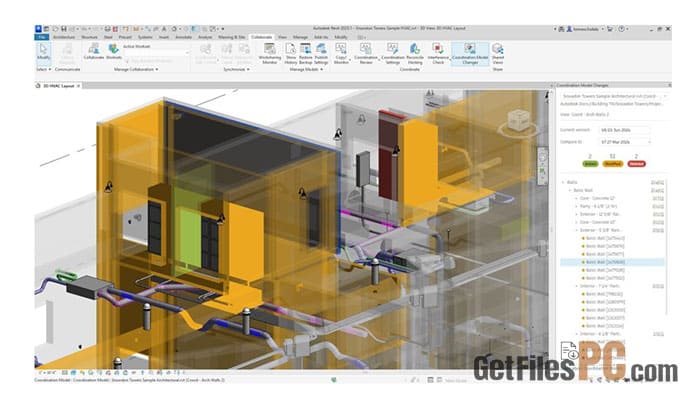The image size is (700, 410).
Task: Click the Current version field
Action: pyautogui.click(x=624, y=130)
